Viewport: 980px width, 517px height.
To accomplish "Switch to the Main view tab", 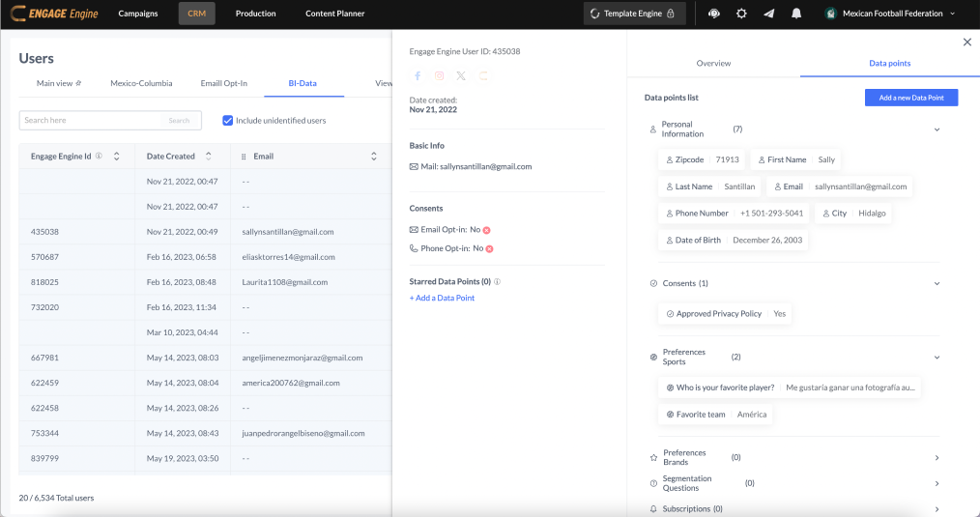I will point(58,83).
